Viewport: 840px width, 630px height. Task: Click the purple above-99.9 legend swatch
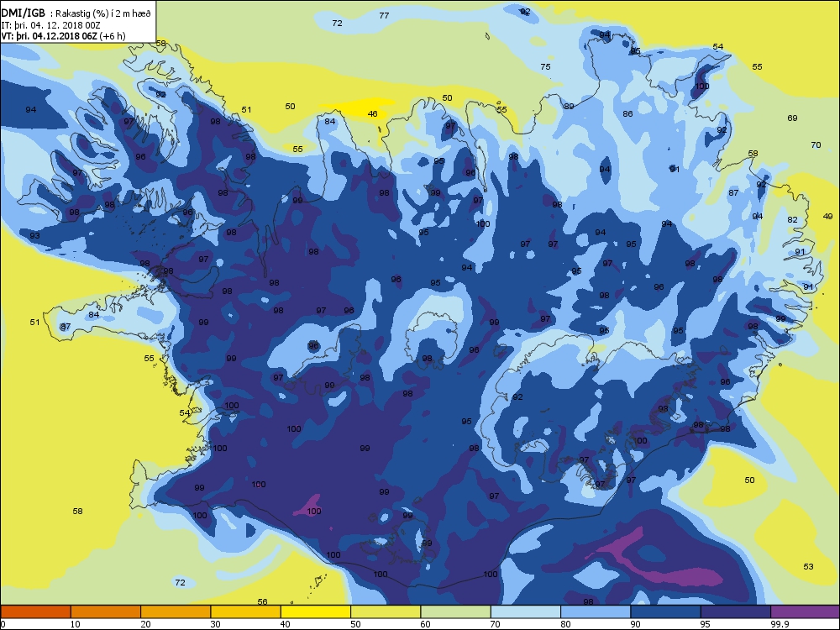click(x=806, y=612)
